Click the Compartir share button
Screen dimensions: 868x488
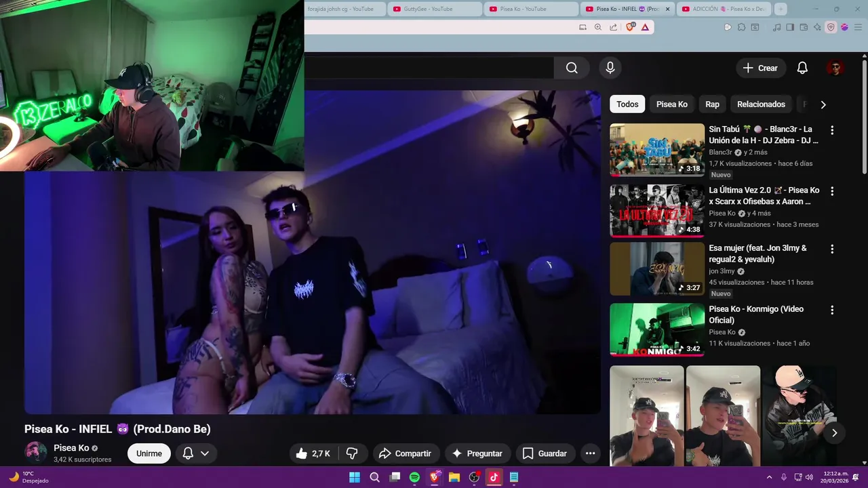pyautogui.click(x=405, y=453)
